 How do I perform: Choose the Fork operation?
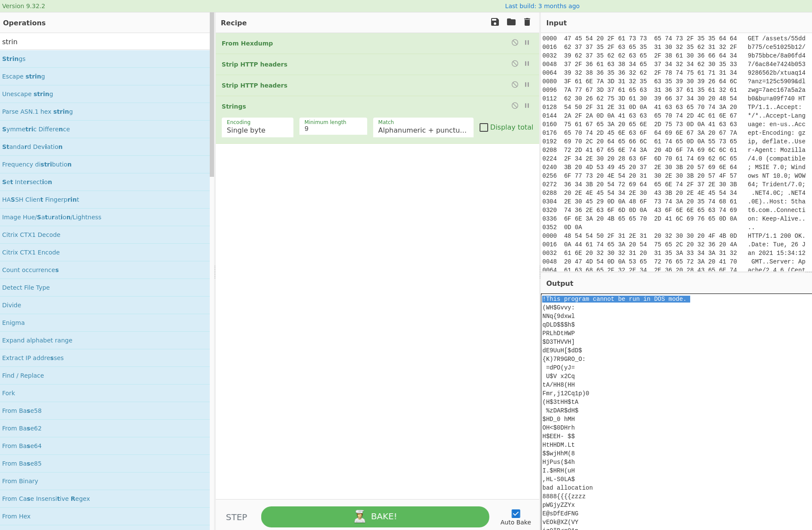[105, 393]
